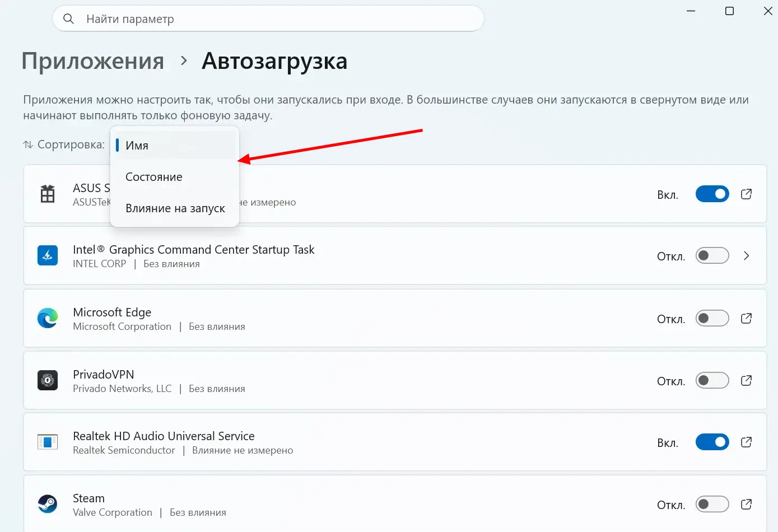Viewport: 778px width, 532px height.
Task: Click the Microsoft Corporation publisher text
Action: [122, 326]
